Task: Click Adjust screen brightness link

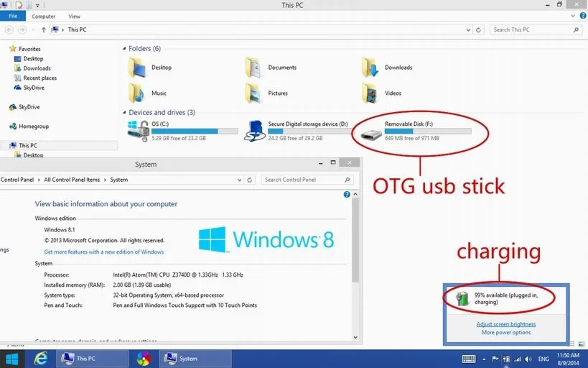Action: pyautogui.click(x=506, y=324)
